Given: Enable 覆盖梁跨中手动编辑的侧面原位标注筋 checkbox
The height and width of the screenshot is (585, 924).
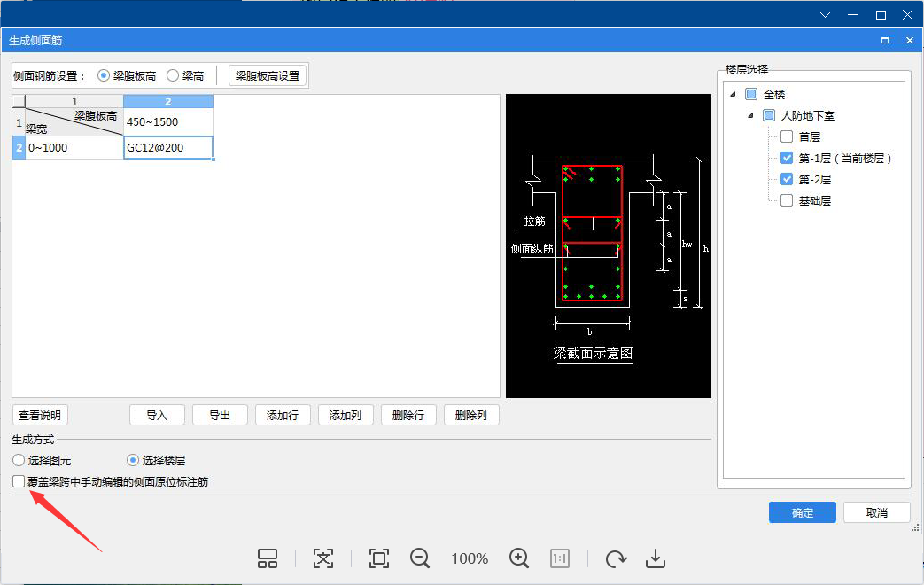Looking at the screenshot, I should (x=19, y=482).
